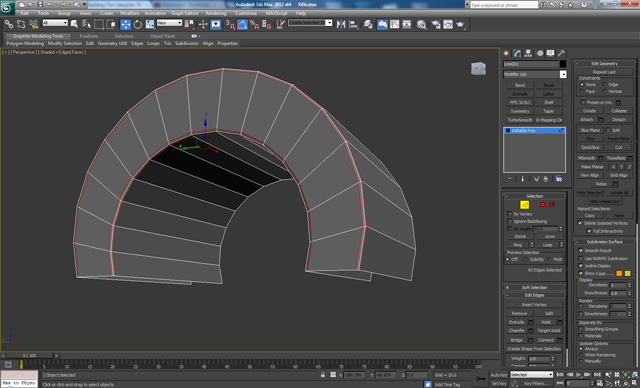Click the Select and Link icon
640x388 pixels.
(x=9, y=24)
